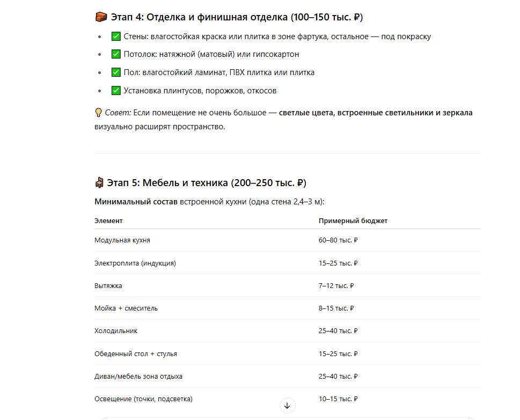This screenshot has width=520, height=420.
Task: Click the brick emoji beside Этап 4 heading
Action: point(101,17)
